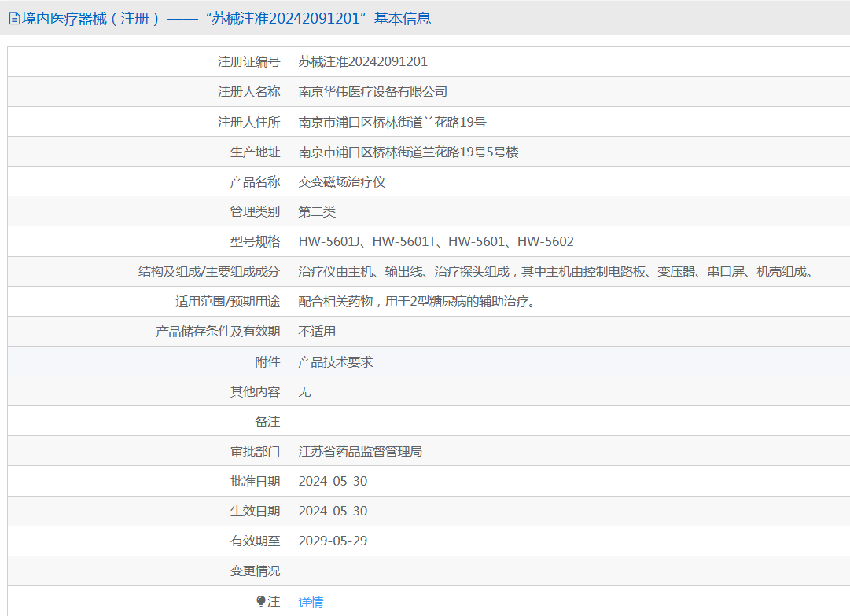Select structure description starting 治疗仪由主机
The width and height of the screenshot is (850, 616).
point(557,271)
